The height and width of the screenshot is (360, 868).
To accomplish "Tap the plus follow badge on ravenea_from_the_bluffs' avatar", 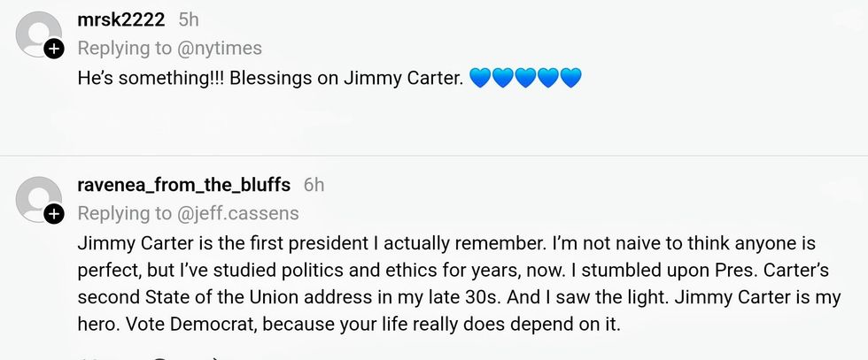I will 54,214.
